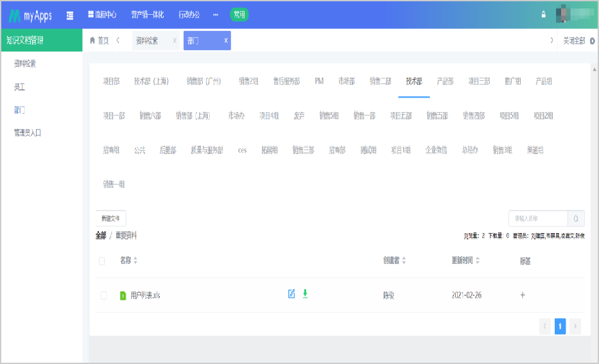Open 营产销一体化 in the top menu
Screen dimensions: 599x364
tap(148, 15)
